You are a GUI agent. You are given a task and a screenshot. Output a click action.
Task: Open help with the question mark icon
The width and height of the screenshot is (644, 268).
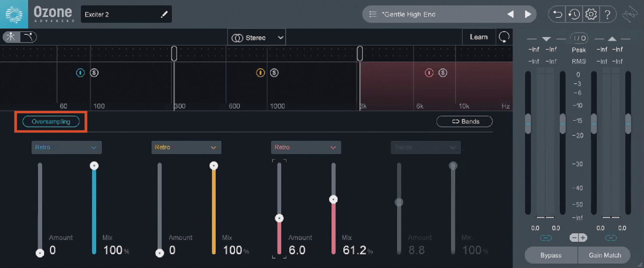point(607,15)
